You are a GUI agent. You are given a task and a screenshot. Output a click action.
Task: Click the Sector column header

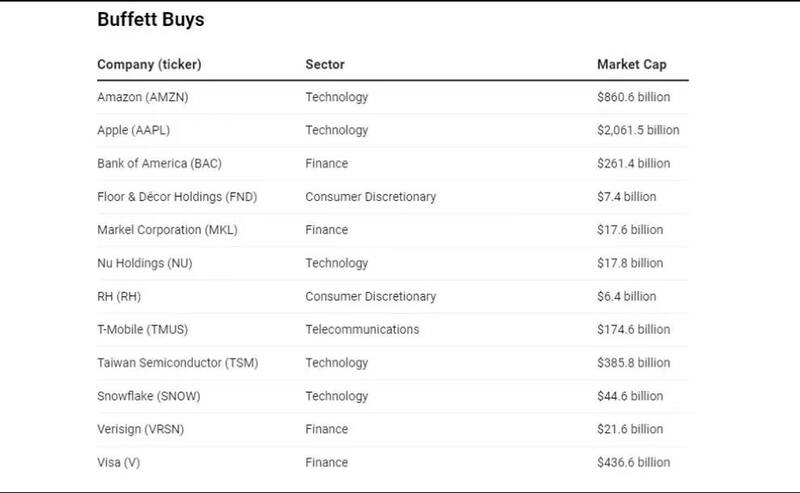(x=325, y=65)
